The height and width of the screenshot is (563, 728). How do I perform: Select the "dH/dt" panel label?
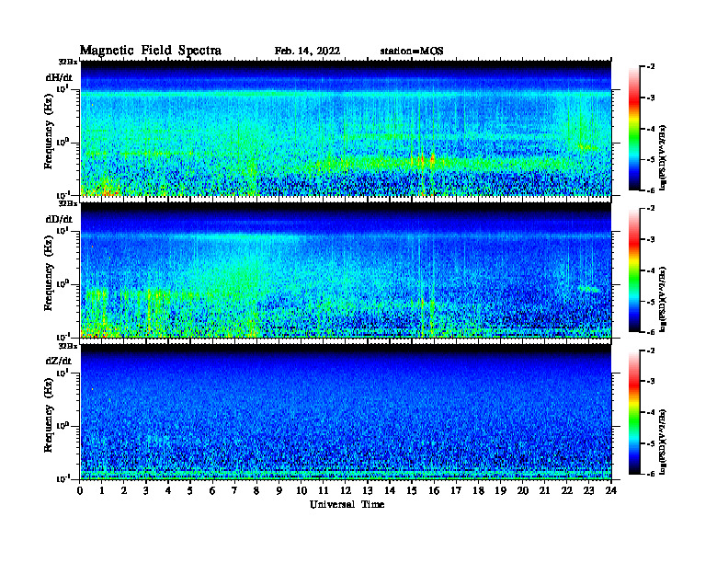pos(59,77)
